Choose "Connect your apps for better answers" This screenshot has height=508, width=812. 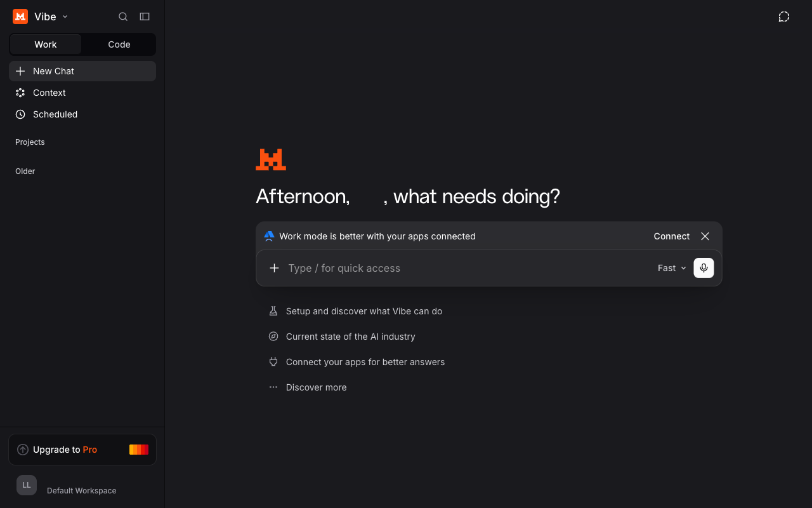tap(365, 362)
